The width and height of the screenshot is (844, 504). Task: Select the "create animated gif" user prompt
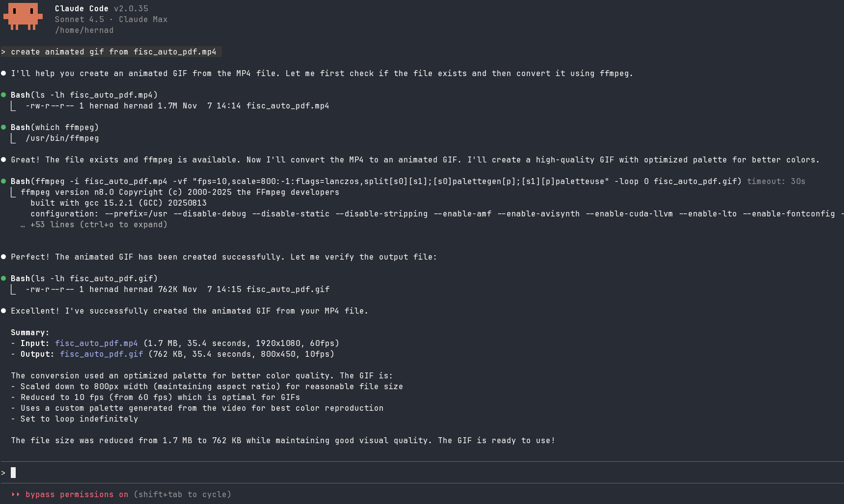point(113,52)
